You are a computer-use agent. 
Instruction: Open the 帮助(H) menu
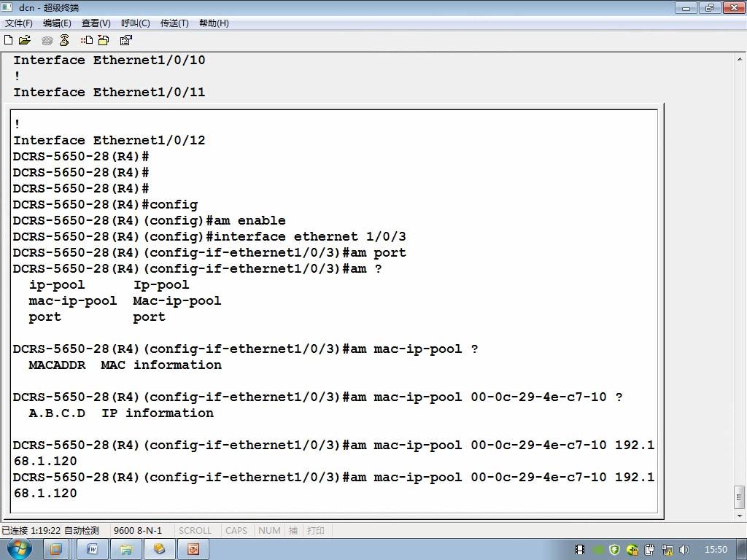point(214,23)
